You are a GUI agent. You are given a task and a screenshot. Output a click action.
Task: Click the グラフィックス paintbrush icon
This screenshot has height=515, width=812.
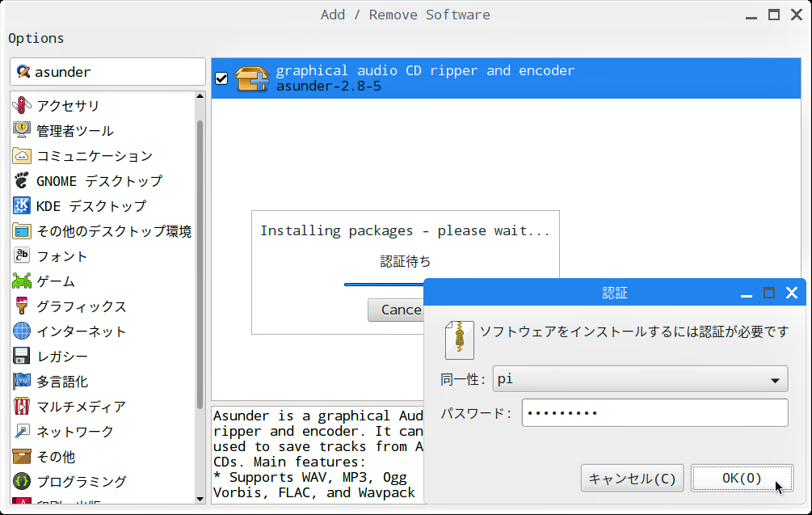point(22,306)
